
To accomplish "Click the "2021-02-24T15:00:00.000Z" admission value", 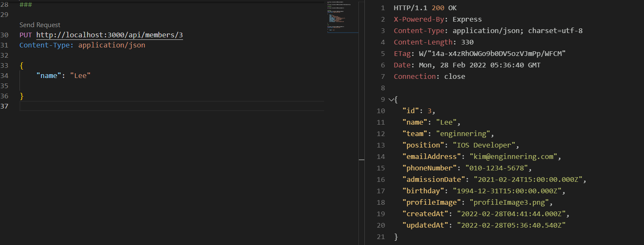I will pyautogui.click(x=528, y=180).
